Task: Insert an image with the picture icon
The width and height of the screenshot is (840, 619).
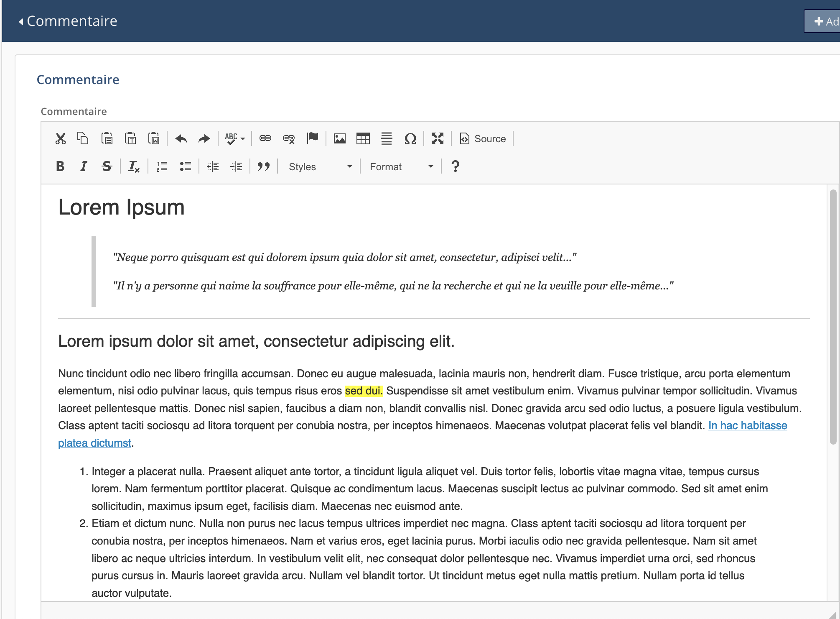Action: 339,138
